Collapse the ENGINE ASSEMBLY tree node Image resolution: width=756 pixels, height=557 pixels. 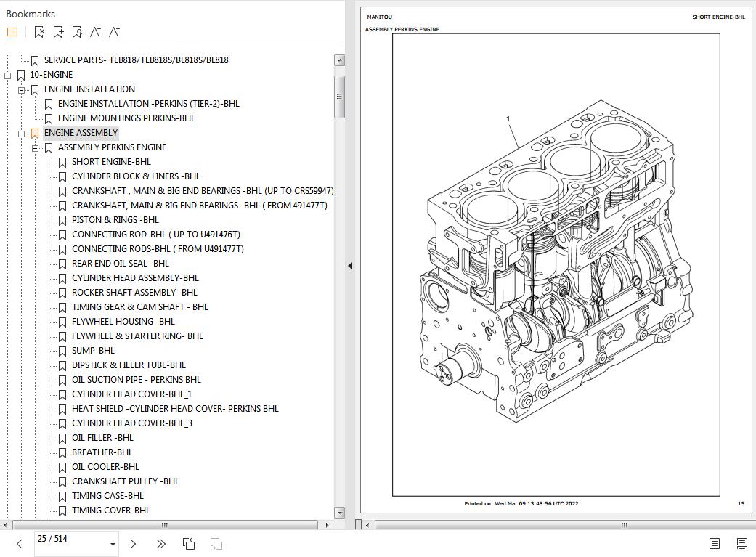pyautogui.click(x=22, y=133)
